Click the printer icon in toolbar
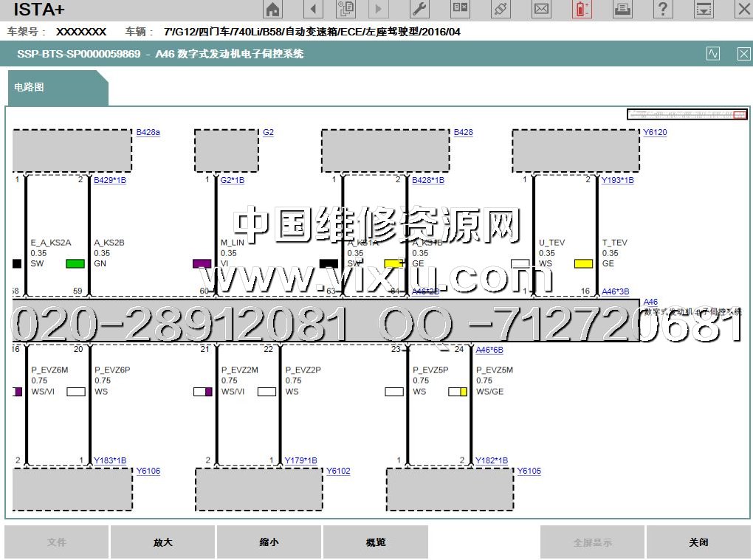 tap(622, 10)
